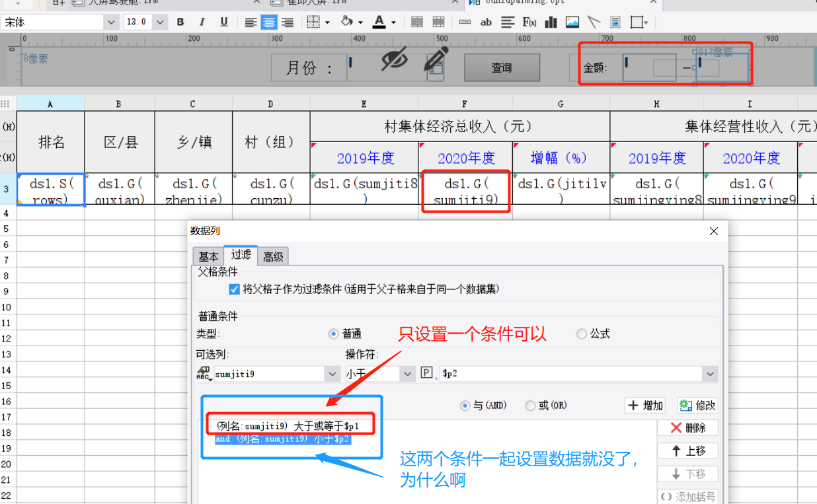Click the 增加 add condition button
817x504 pixels.
click(x=645, y=406)
